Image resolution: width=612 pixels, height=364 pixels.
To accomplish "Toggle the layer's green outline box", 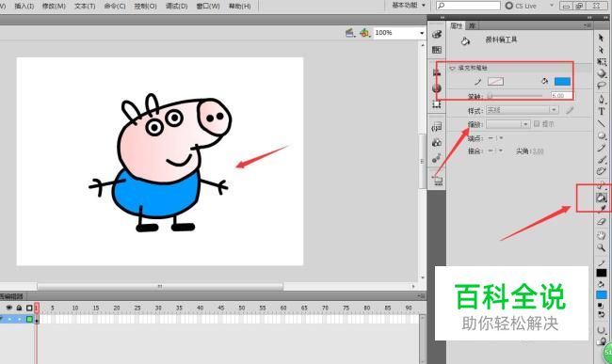I will click(29, 319).
